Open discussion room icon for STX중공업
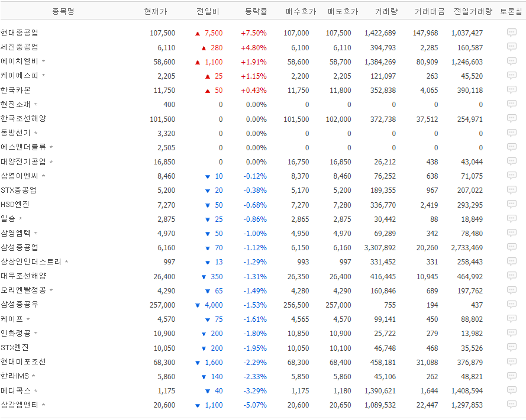This screenshot has width=526, height=420. click(512, 190)
